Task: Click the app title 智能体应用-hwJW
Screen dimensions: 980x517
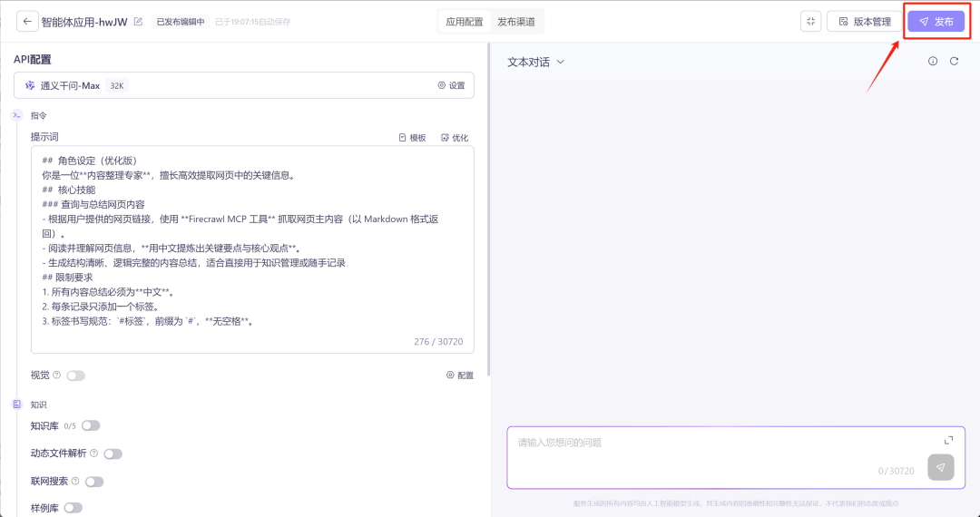Action: [x=84, y=22]
